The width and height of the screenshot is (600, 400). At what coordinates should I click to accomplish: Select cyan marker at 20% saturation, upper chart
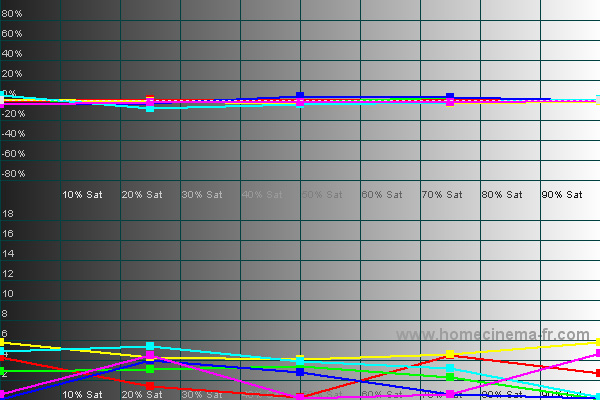[x=150, y=107]
